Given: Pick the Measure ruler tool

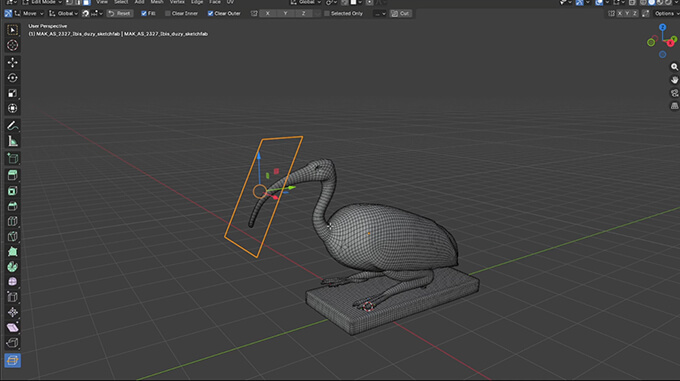Looking at the screenshot, I should [13, 141].
